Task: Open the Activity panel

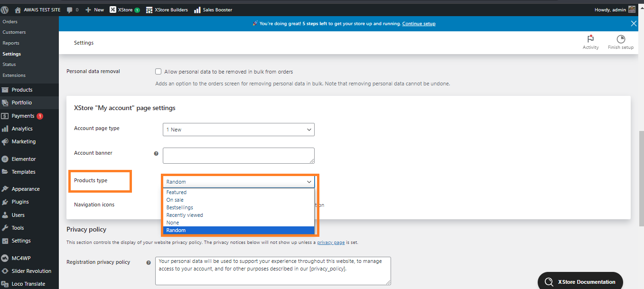Action: [590, 42]
